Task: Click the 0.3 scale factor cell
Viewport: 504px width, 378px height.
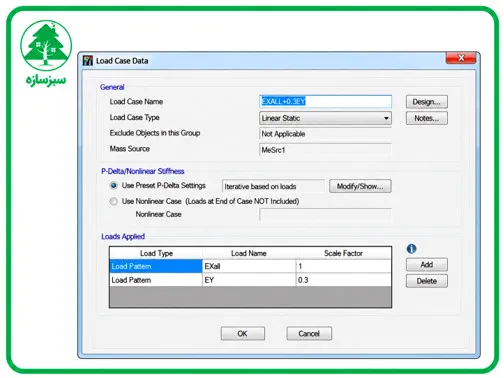Action: [x=344, y=280]
